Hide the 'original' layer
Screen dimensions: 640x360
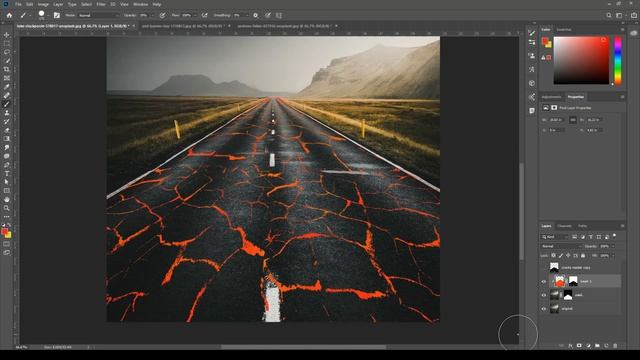click(544, 309)
